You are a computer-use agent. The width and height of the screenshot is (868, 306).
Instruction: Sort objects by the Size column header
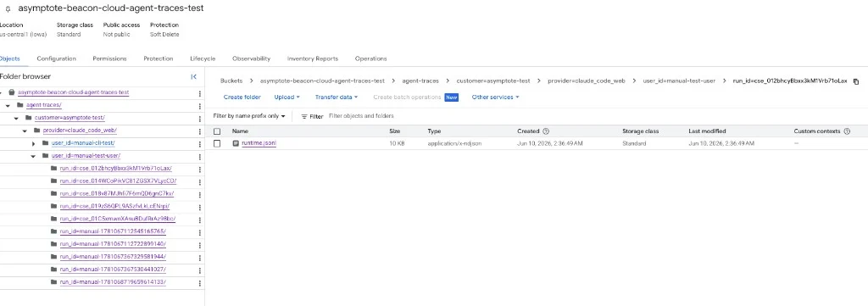[395, 131]
